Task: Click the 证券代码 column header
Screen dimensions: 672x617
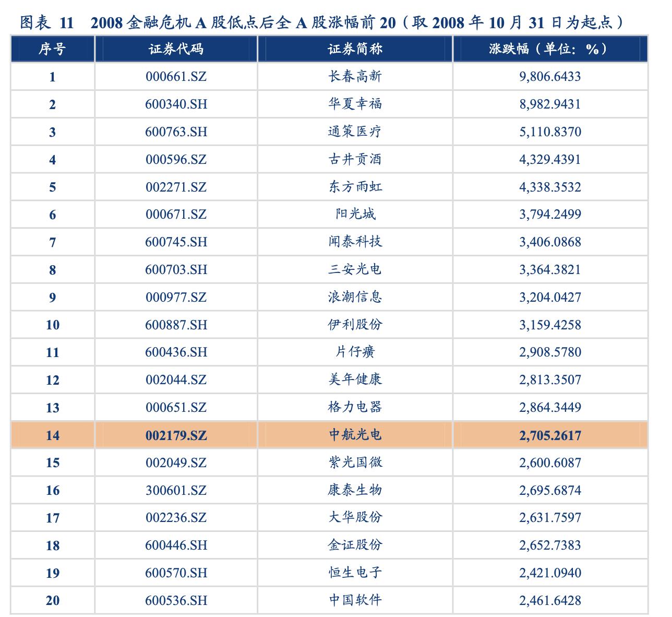Action: 176,50
